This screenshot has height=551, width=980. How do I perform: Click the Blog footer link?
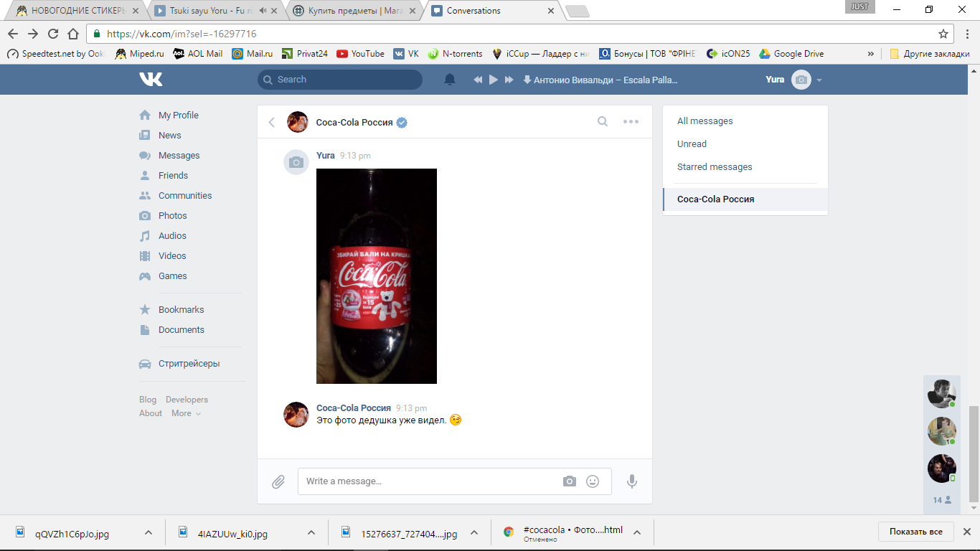pos(148,400)
